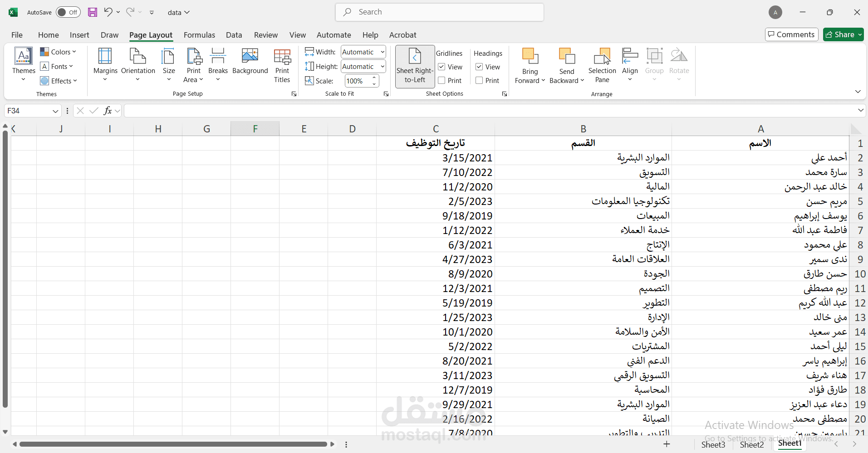This screenshot has height=453, width=868.
Task: Collapse the ribbon with chevron
Action: coord(858,92)
